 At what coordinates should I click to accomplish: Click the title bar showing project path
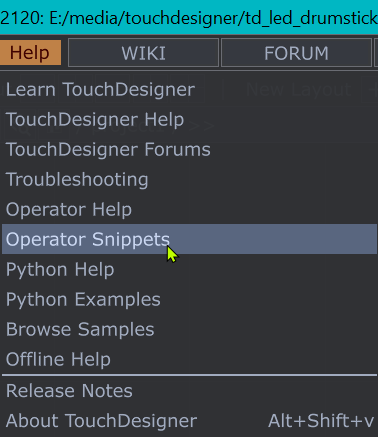[x=189, y=17]
